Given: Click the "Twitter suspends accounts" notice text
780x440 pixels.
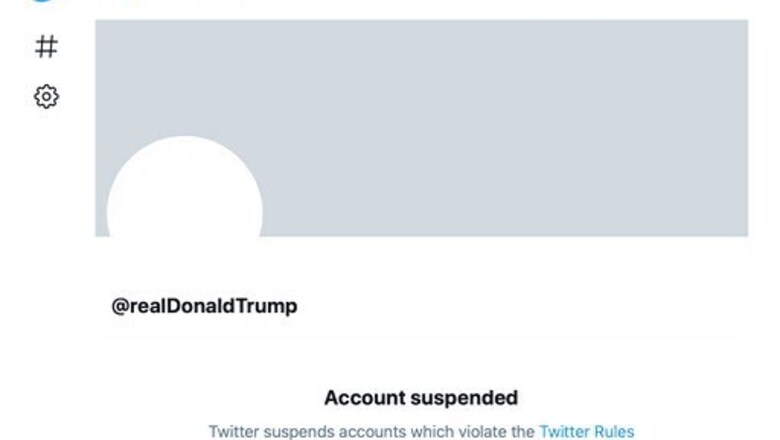Looking at the screenshot, I should click(x=370, y=432).
